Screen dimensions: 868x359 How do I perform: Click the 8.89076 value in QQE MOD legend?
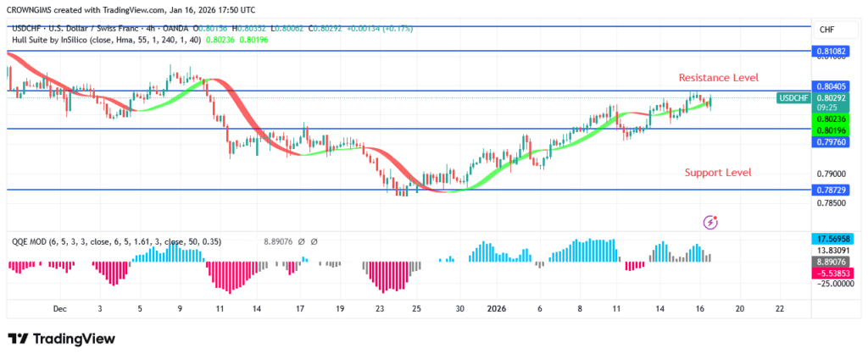pyautogui.click(x=280, y=241)
